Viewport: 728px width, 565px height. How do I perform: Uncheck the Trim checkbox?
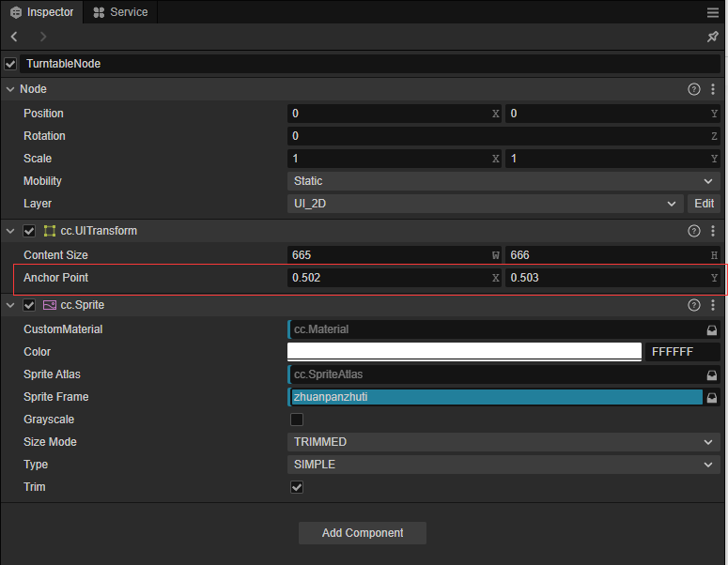tap(297, 487)
